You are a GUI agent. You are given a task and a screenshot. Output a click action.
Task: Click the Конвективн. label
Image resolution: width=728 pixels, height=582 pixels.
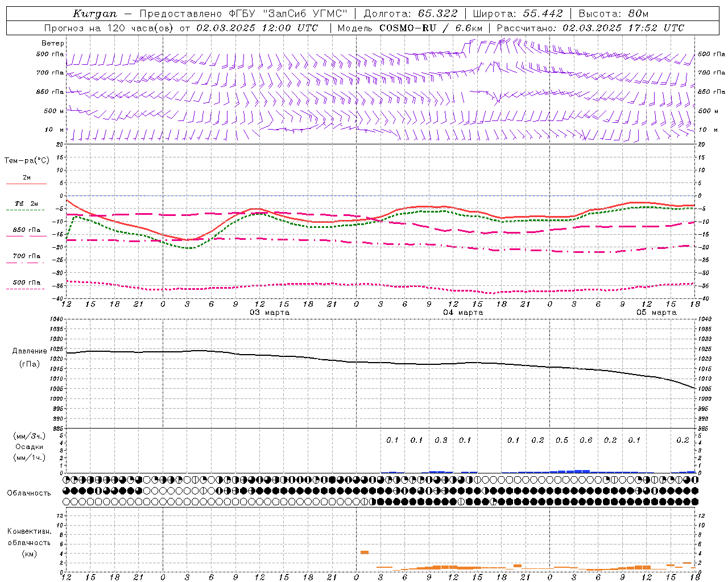click(x=29, y=531)
